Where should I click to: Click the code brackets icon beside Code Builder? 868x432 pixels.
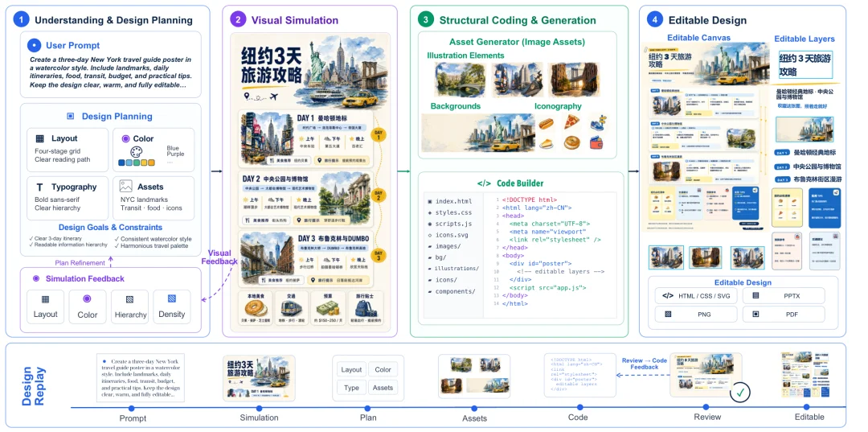(x=484, y=183)
